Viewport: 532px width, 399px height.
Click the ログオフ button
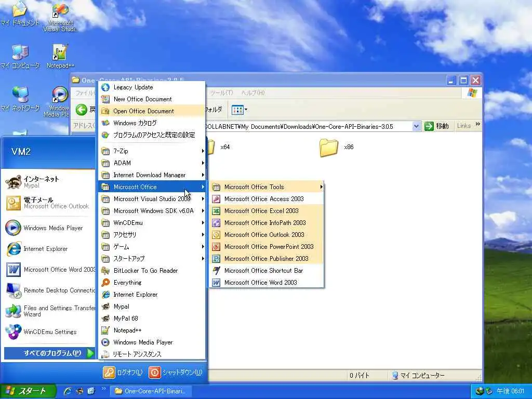(x=123, y=373)
